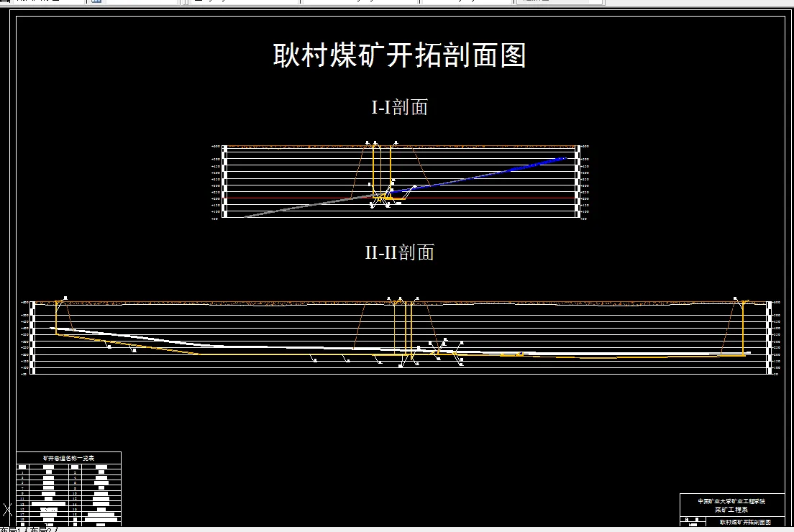Click the I-I剖面 section heading
Viewport: 794px width, 532px height.
coord(400,107)
